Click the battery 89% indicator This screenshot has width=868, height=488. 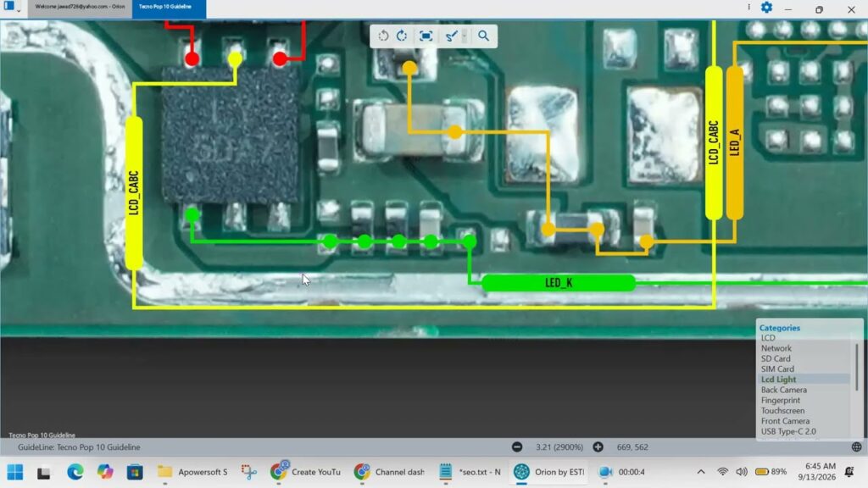click(771, 472)
